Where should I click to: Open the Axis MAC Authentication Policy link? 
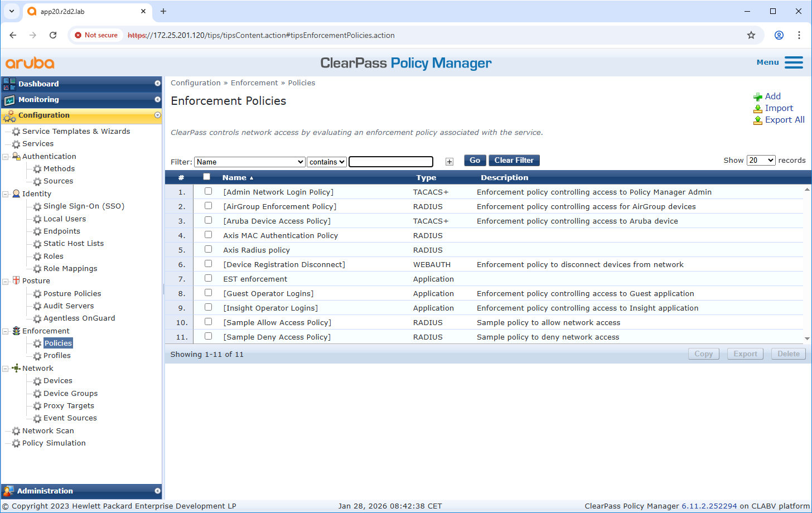[280, 236]
